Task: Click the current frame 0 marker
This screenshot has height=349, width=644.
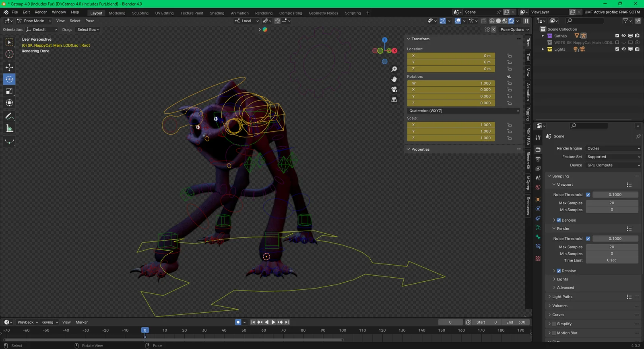Action: pyautogui.click(x=145, y=330)
